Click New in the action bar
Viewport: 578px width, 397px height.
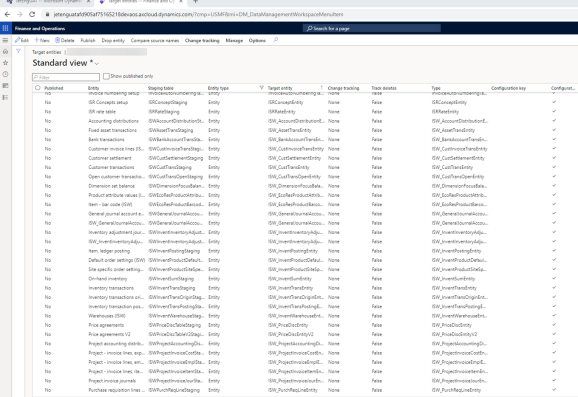[x=42, y=40]
